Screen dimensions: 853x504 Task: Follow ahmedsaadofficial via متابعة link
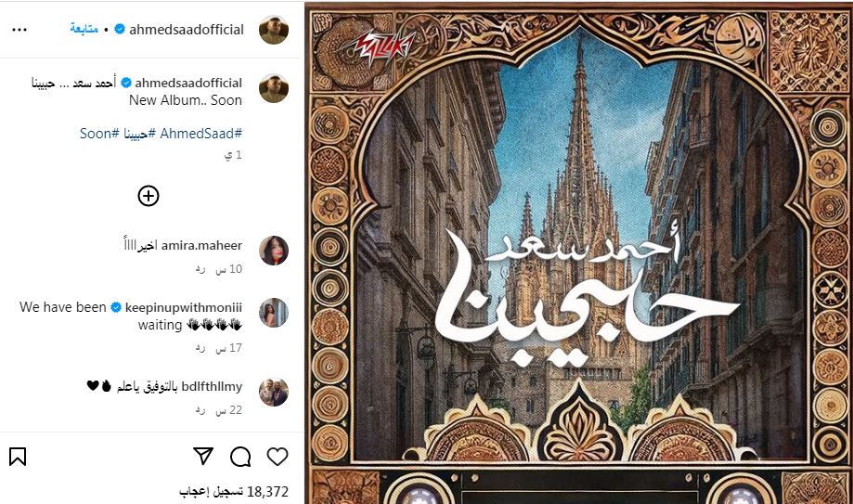tap(84, 29)
